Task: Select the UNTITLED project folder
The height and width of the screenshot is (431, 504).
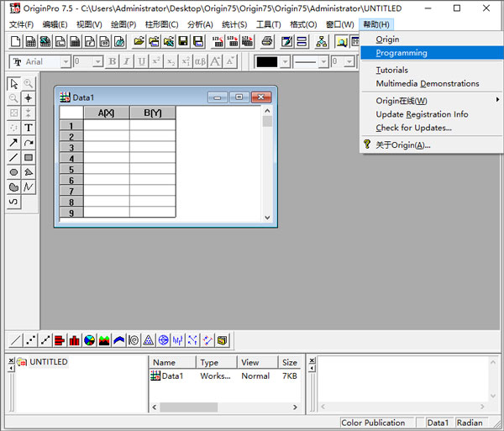Action: point(49,362)
